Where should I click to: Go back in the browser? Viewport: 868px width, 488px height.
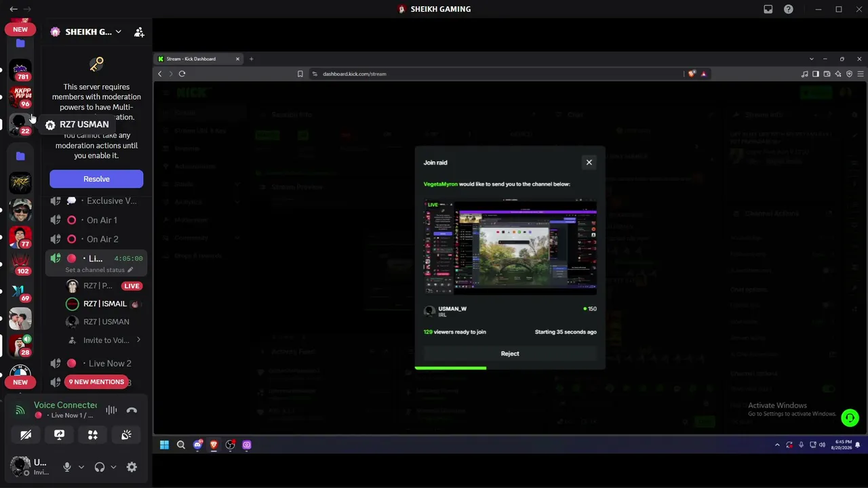coord(160,74)
